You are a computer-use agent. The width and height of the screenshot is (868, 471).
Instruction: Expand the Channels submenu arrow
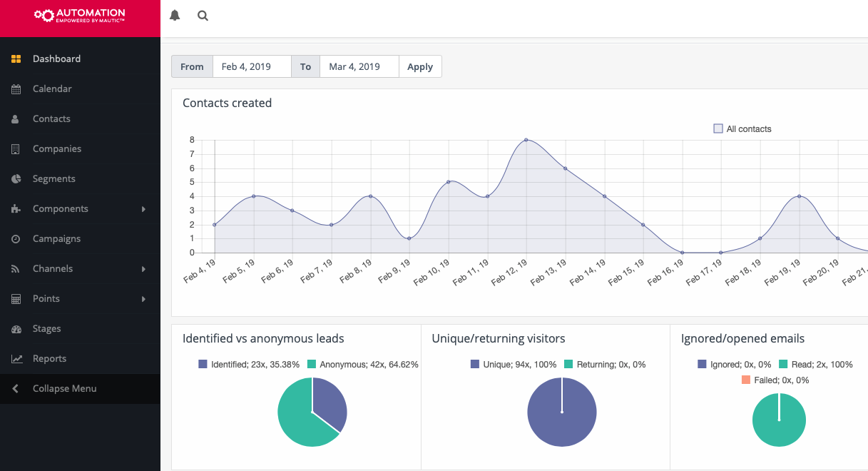point(143,269)
